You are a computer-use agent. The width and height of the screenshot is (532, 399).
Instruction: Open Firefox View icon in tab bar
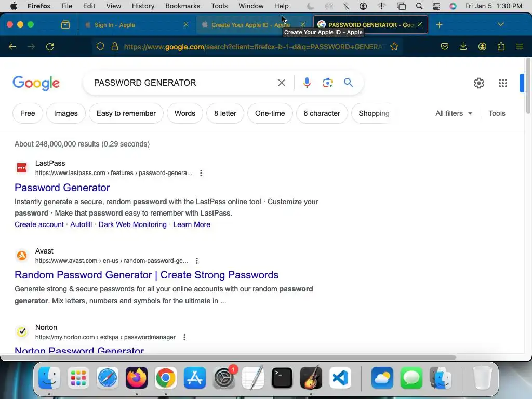[65, 25]
